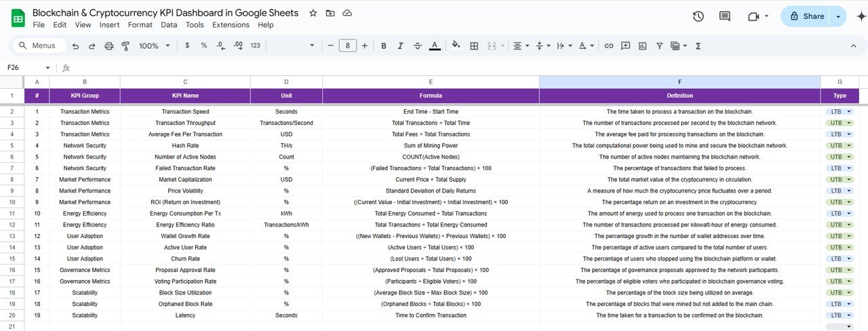Undo the last action
The width and height of the screenshot is (868, 331).
[x=75, y=45]
